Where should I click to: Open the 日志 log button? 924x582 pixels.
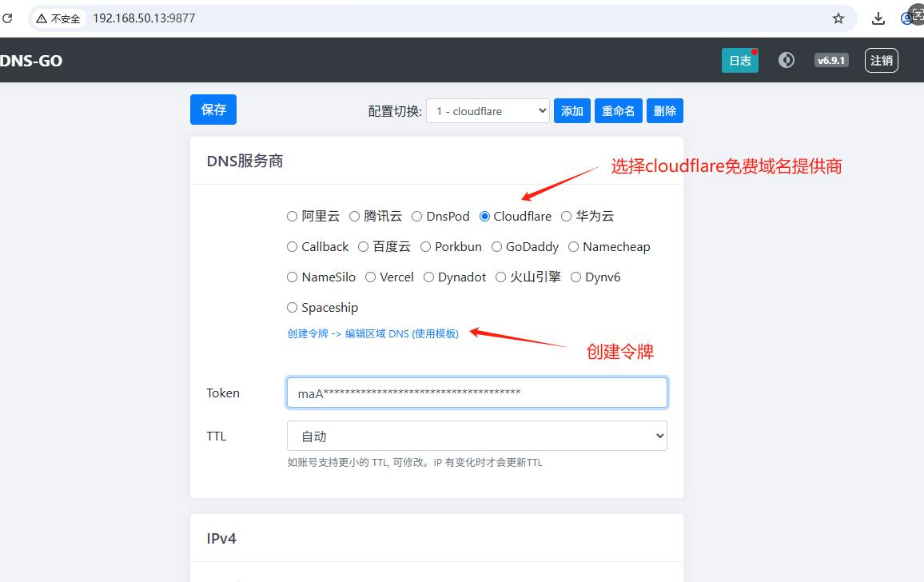click(739, 60)
